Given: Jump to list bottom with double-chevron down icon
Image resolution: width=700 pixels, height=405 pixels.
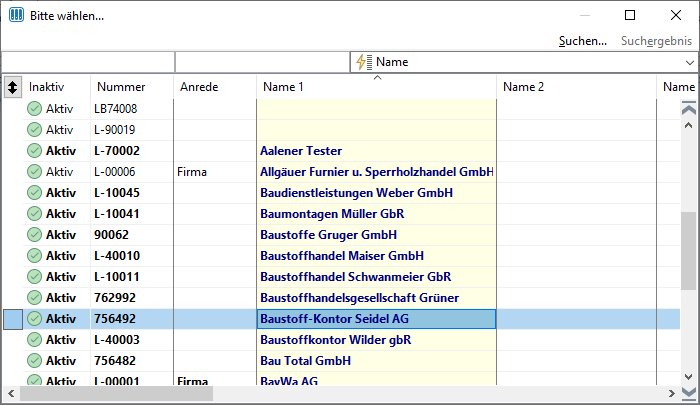Looking at the screenshot, I should coord(689,393).
